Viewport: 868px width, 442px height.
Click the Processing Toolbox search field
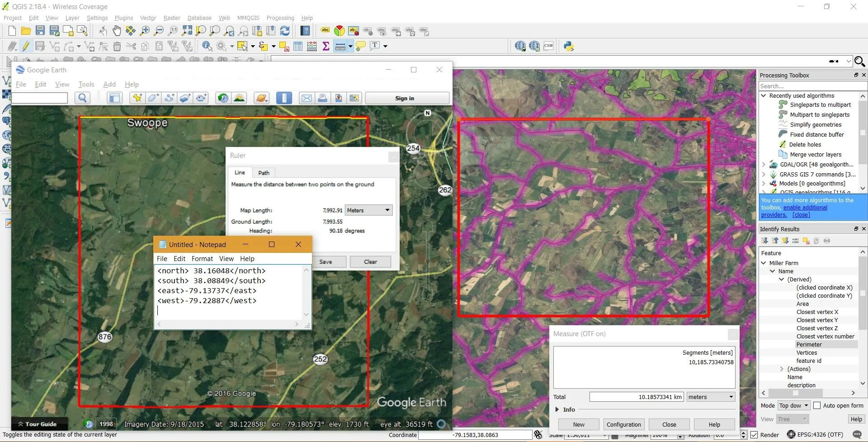(x=812, y=86)
